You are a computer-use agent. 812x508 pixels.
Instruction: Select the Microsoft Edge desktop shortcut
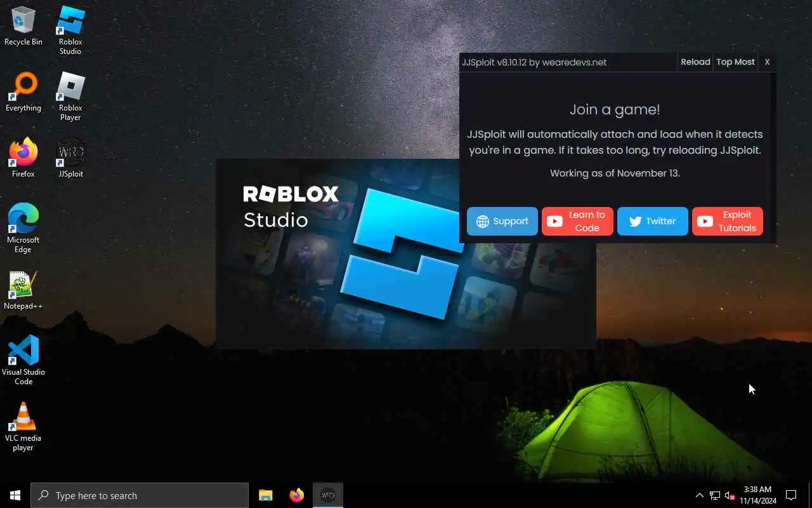(x=23, y=229)
